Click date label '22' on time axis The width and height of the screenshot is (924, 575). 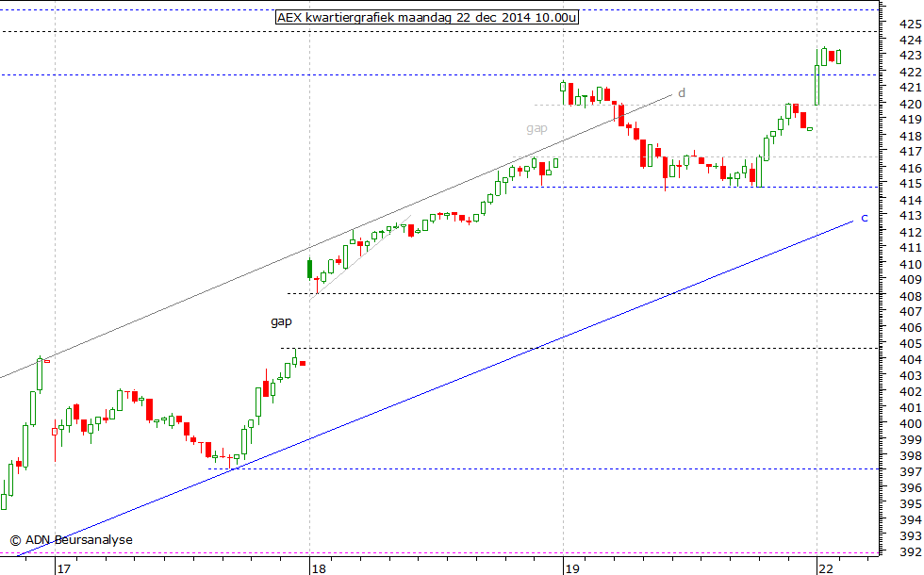point(826,568)
